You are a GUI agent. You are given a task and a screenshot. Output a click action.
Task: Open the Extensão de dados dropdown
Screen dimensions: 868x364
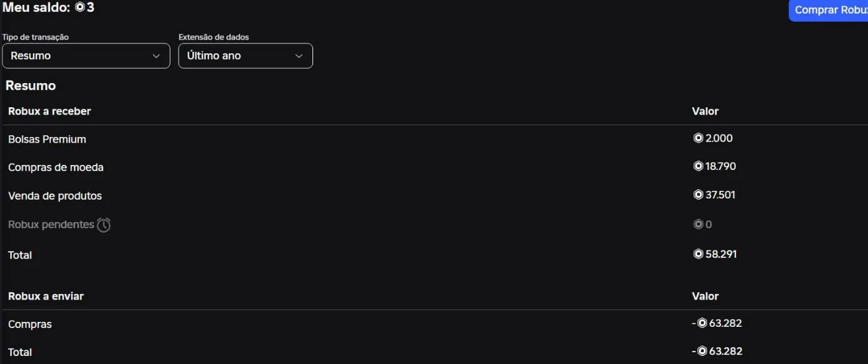point(246,56)
